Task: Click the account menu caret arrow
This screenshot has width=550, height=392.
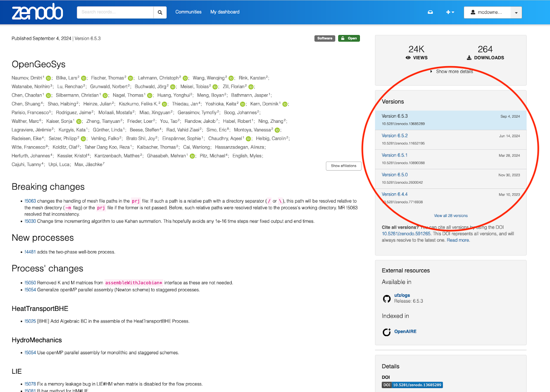Action: 516,12
